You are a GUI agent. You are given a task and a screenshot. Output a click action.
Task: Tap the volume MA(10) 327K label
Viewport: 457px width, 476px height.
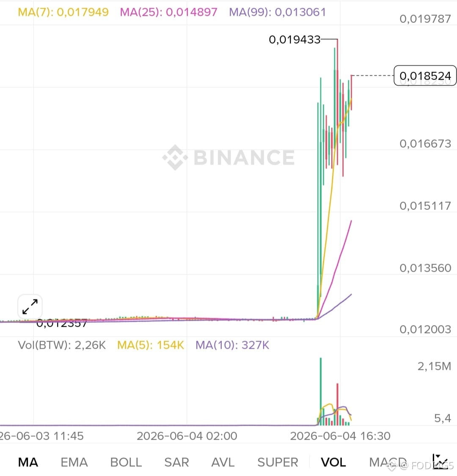tap(232, 345)
